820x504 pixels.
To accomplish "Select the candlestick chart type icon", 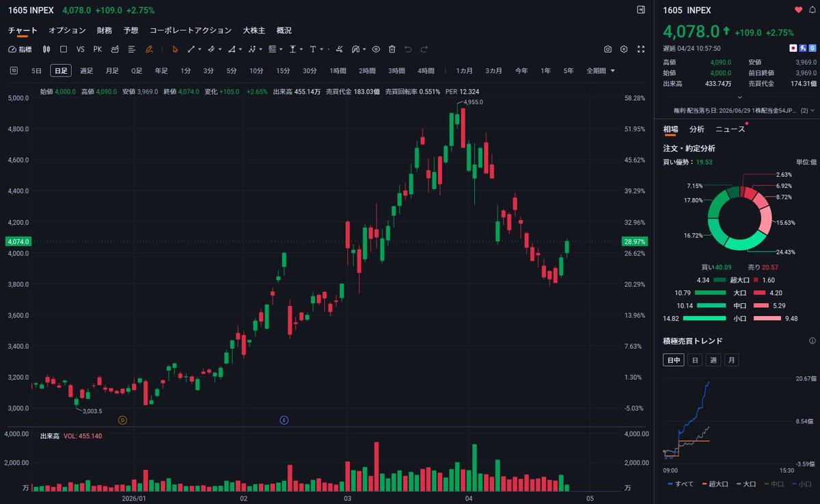I will [x=46, y=49].
